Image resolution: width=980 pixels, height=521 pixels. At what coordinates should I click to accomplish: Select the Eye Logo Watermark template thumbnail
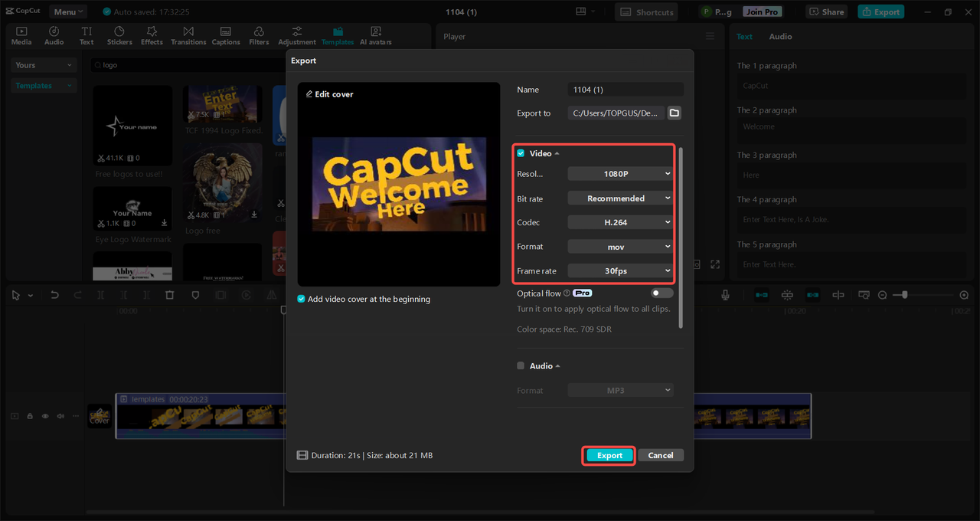[132, 208]
